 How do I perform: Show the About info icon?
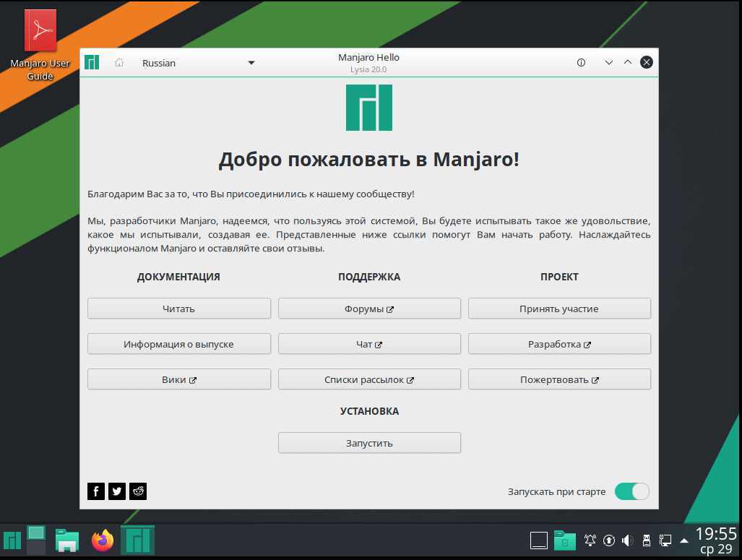[x=581, y=62]
